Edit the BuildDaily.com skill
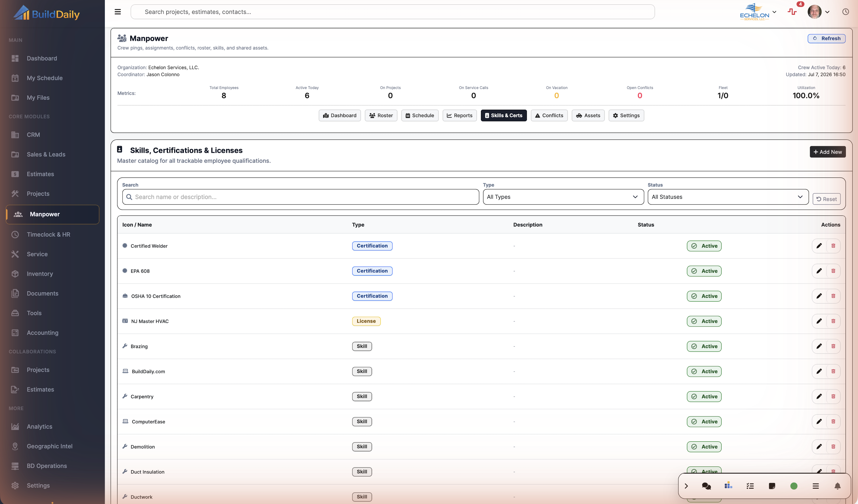 pyautogui.click(x=819, y=371)
